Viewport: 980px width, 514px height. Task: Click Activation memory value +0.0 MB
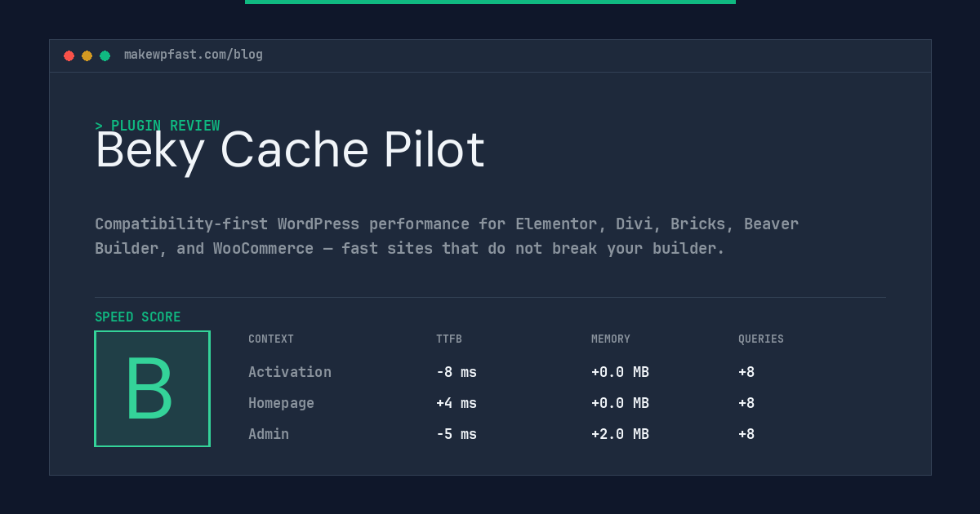click(620, 372)
